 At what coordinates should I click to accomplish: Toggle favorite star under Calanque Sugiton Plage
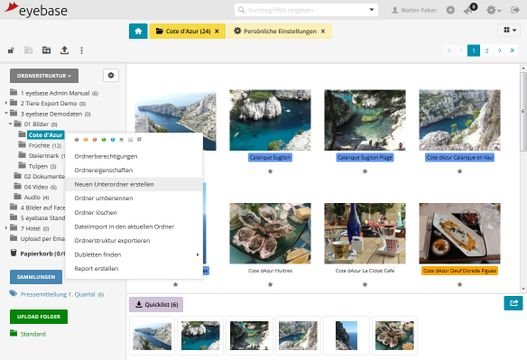pos(365,171)
